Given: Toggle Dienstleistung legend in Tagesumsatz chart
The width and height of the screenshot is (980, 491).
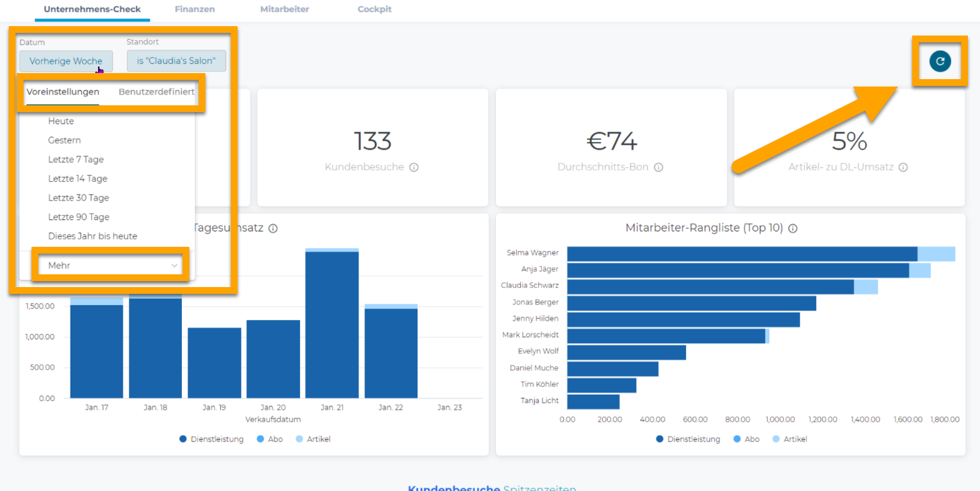Looking at the screenshot, I should pyautogui.click(x=211, y=439).
